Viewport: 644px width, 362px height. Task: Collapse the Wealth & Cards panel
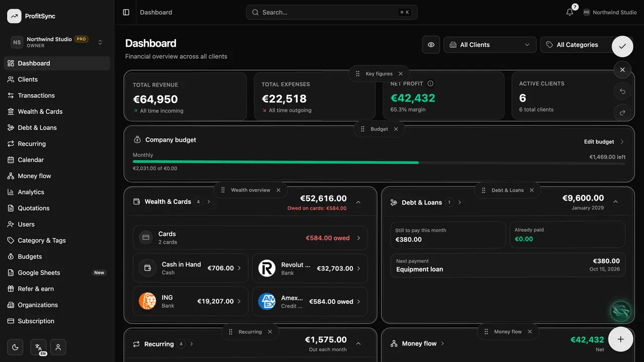click(x=358, y=202)
